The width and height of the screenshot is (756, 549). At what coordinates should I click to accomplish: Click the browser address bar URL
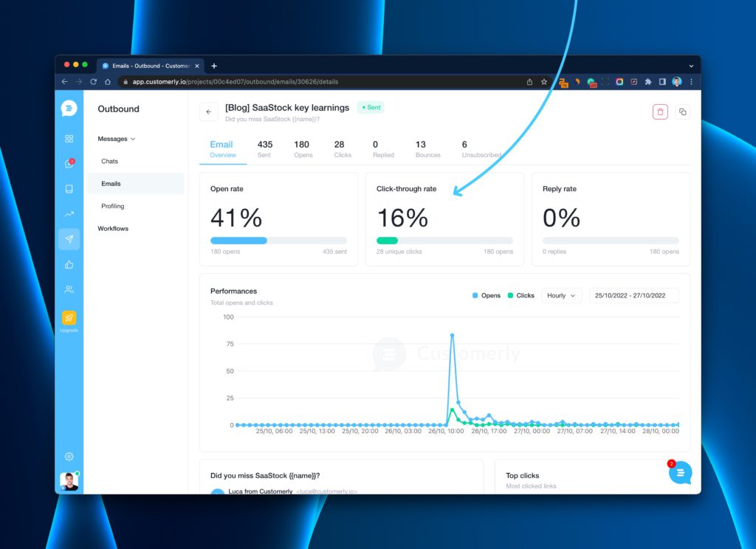coord(236,82)
